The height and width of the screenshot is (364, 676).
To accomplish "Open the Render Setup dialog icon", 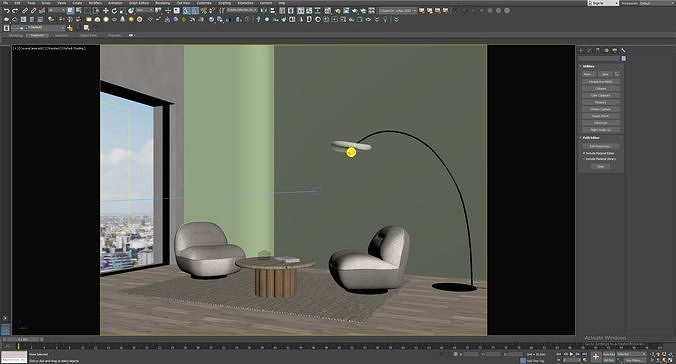I will 338,10.
